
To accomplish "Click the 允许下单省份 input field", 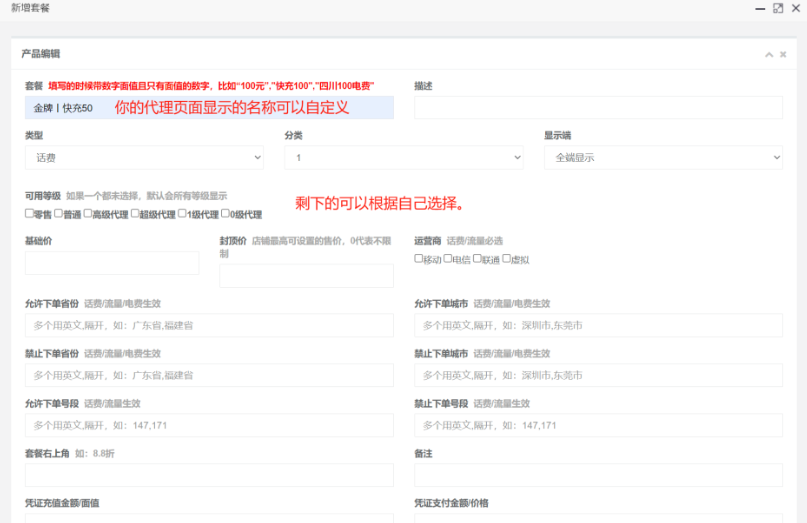I will click(x=209, y=325).
